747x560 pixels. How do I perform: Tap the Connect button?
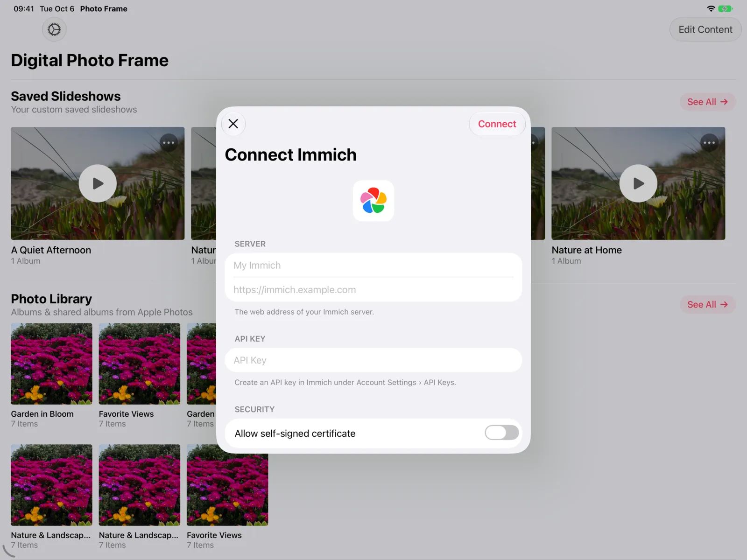(x=497, y=124)
